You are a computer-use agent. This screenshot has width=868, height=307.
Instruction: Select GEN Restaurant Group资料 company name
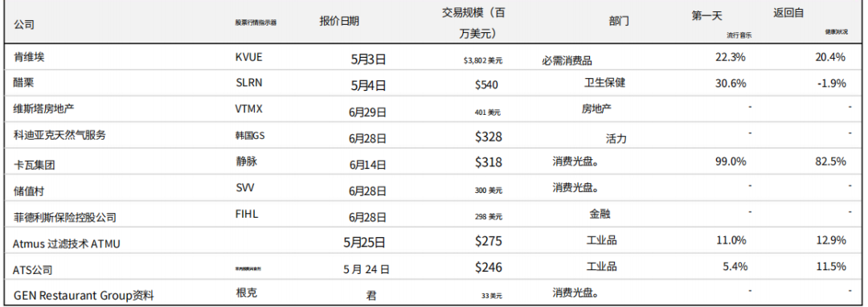83,296
